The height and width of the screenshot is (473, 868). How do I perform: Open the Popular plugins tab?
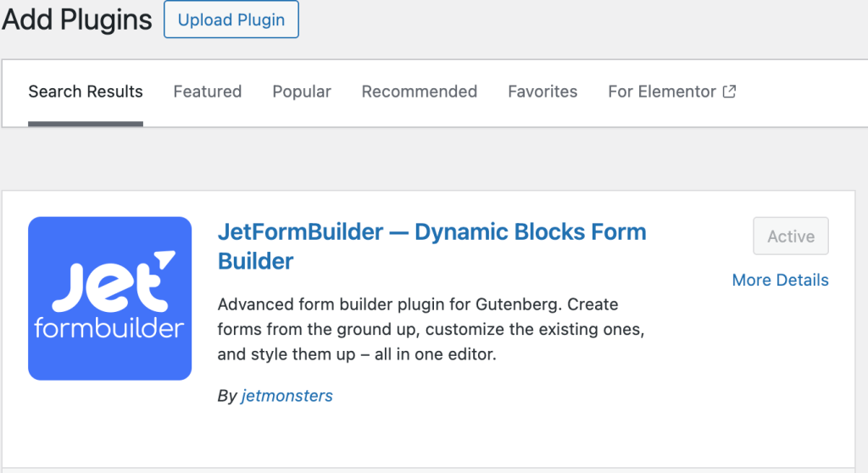302,92
